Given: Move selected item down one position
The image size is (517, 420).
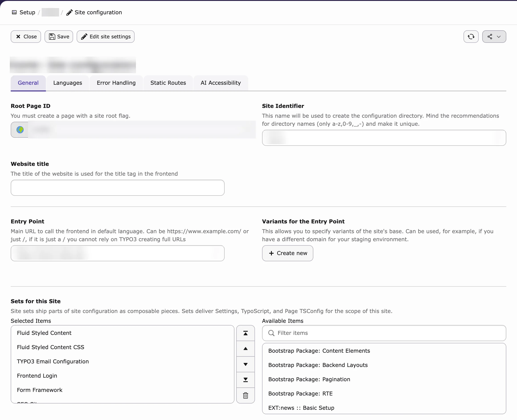Looking at the screenshot, I should click(245, 364).
